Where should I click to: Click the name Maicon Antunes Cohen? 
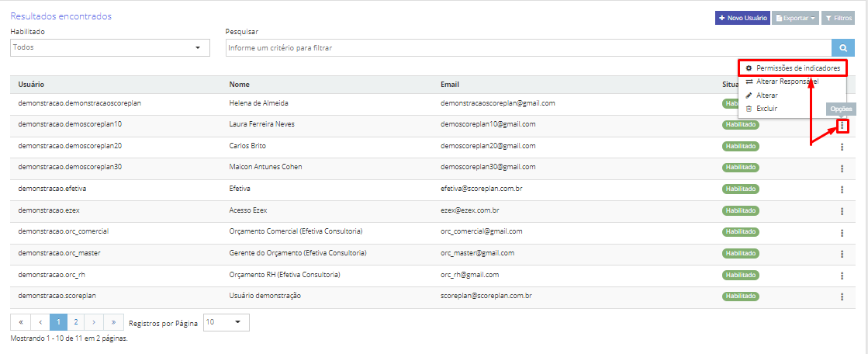coord(266,167)
